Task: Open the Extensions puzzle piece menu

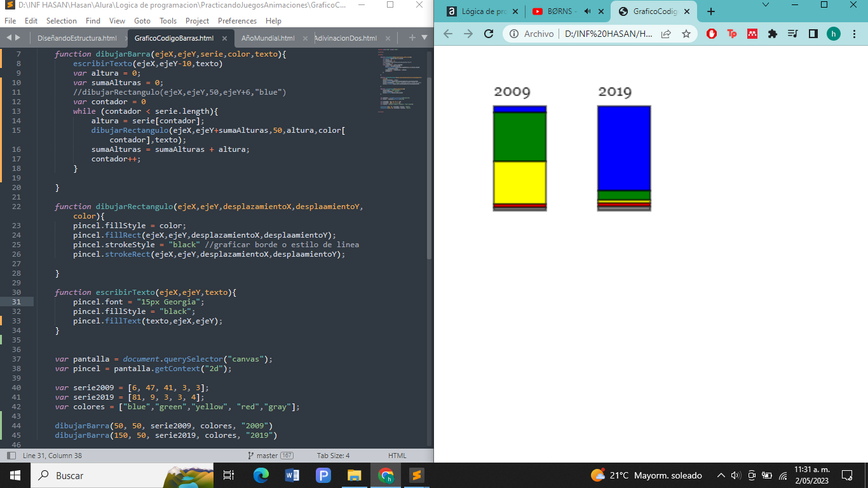Action: tap(773, 34)
